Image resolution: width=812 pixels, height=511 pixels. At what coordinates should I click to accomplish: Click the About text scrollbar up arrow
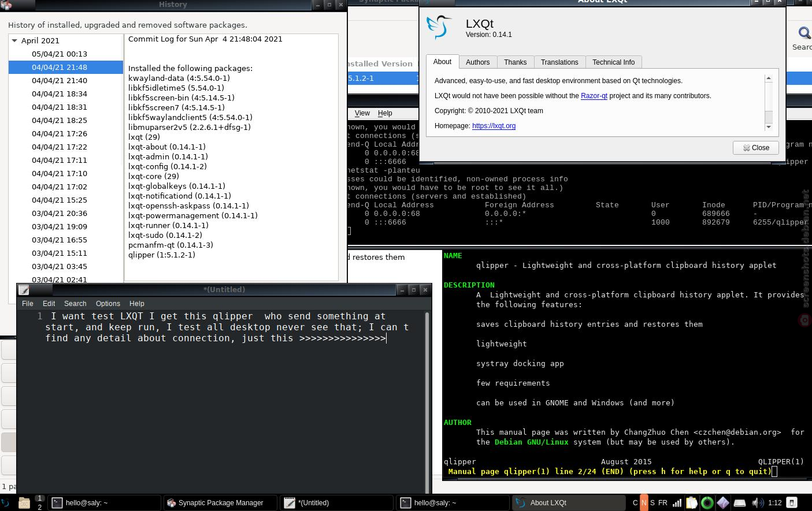point(769,78)
